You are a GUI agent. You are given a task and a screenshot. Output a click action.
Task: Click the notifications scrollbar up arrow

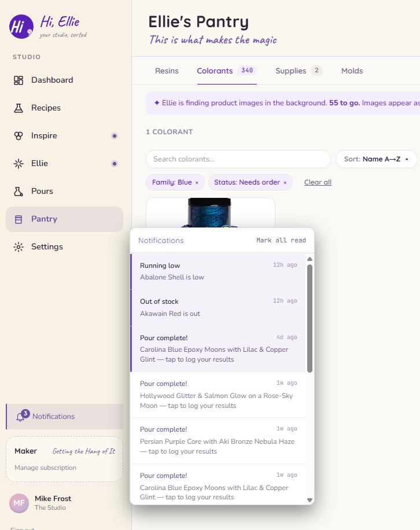coord(310,259)
